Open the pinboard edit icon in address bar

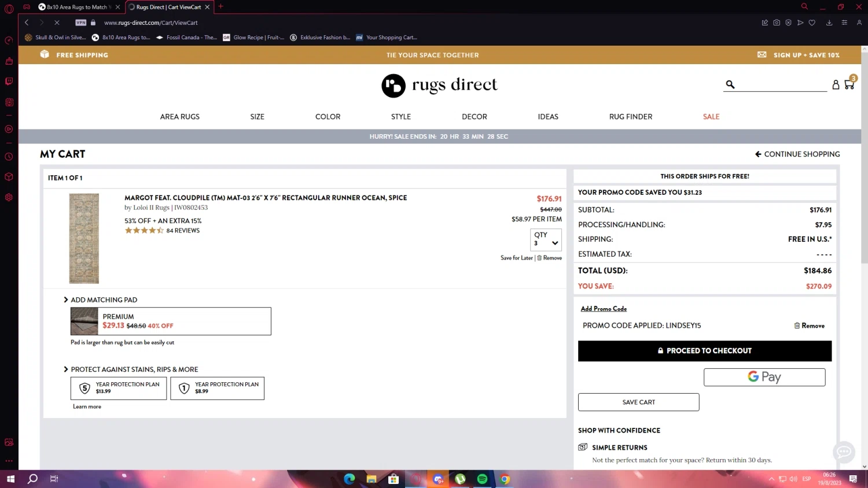click(764, 23)
